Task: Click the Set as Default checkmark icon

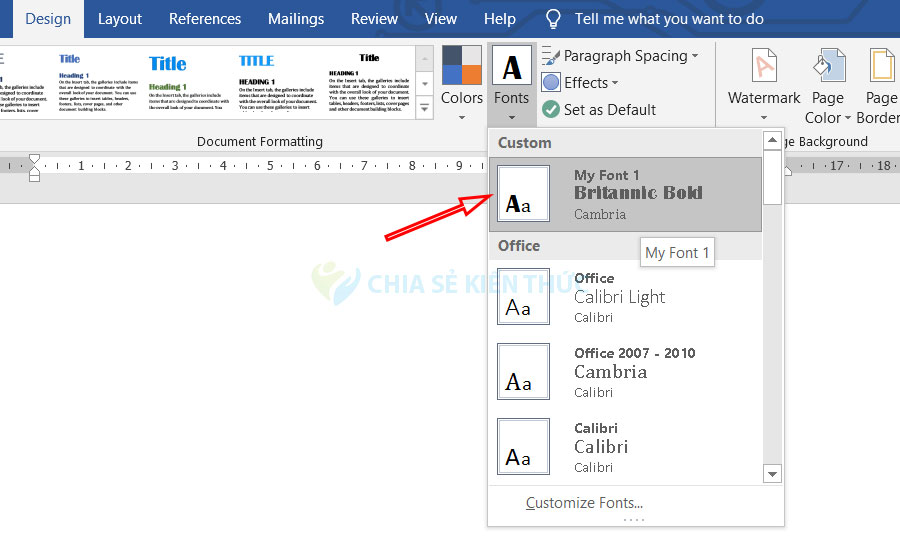Action: tap(550, 109)
